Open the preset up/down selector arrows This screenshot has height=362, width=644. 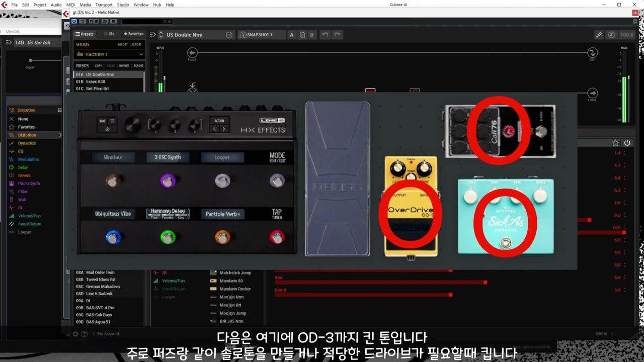[x=161, y=35]
